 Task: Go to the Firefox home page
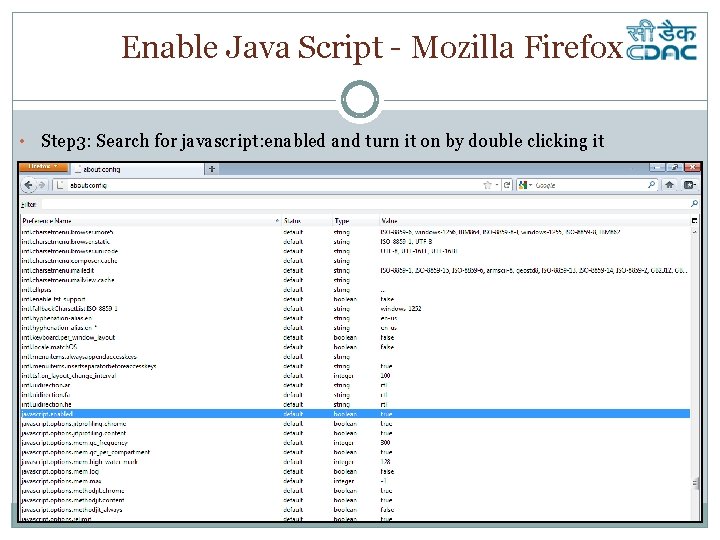pos(669,185)
